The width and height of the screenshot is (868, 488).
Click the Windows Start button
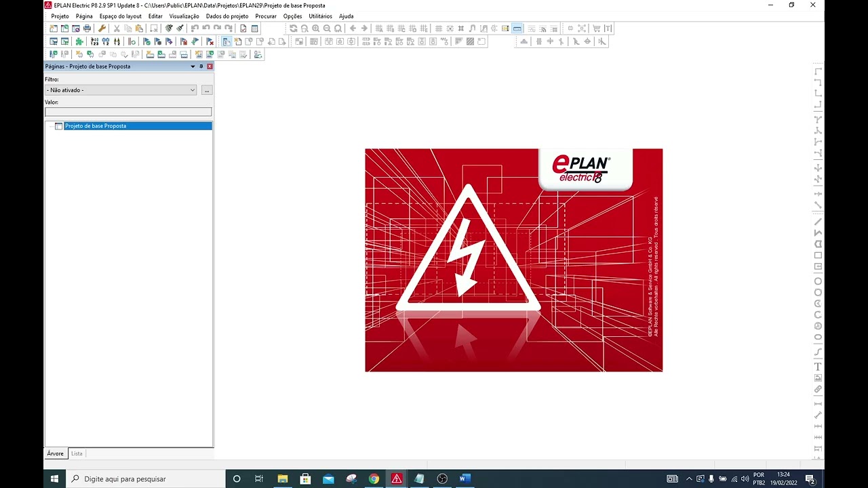[x=54, y=479]
